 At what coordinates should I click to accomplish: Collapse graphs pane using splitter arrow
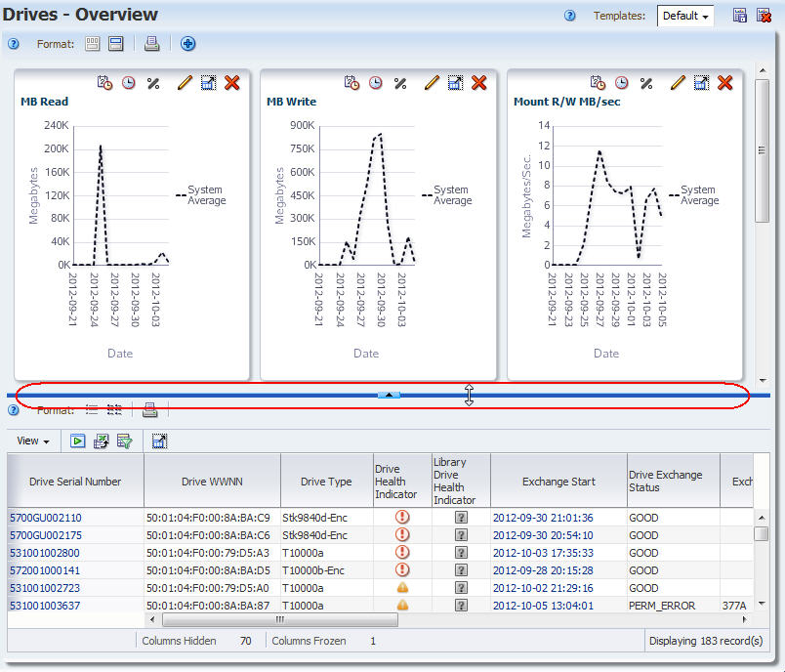click(389, 395)
